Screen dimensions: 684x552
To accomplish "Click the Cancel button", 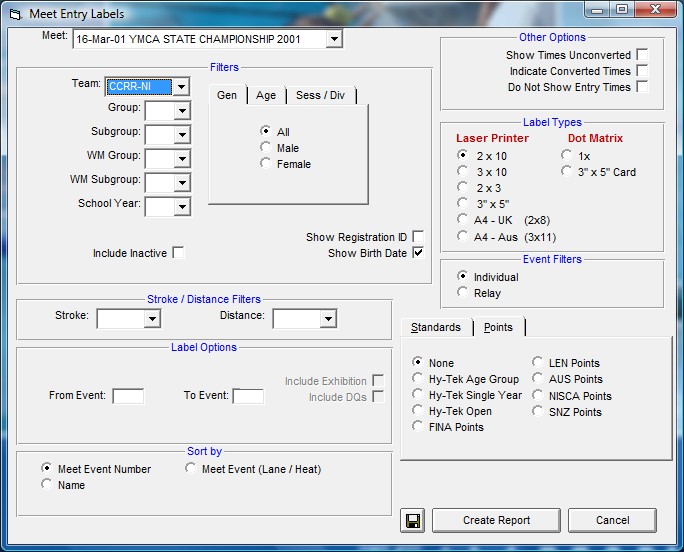I will pyautogui.click(x=612, y=520).
